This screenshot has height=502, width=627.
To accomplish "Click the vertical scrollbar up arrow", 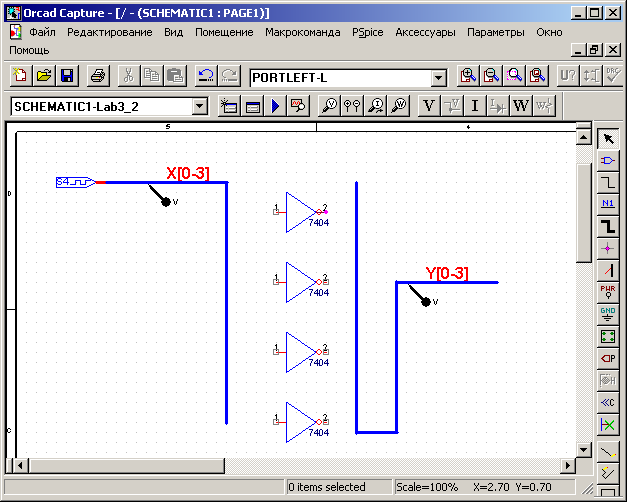I will (583, 138).
